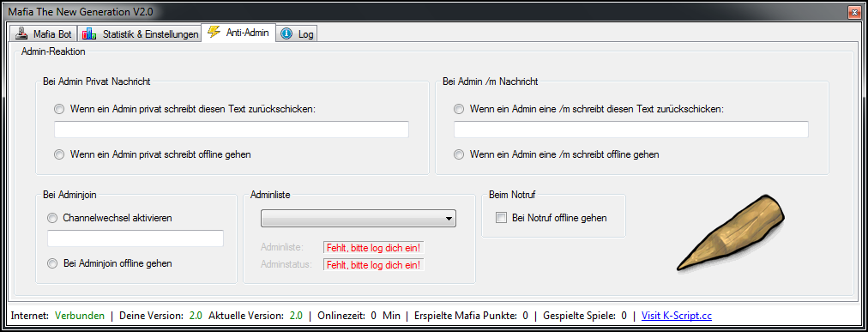
Task: Click the 'Onlinezeit' status entry
Action: point(359,316)
